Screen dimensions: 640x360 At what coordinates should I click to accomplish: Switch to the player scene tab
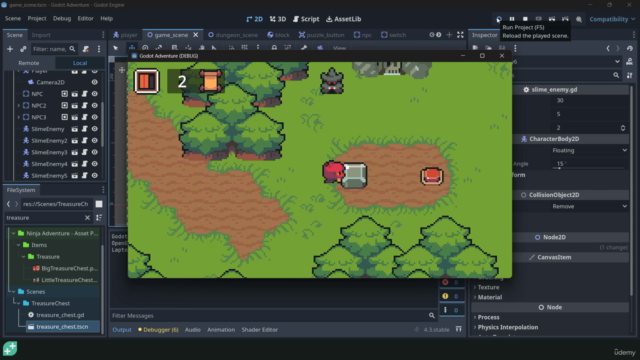pos(125,35)
